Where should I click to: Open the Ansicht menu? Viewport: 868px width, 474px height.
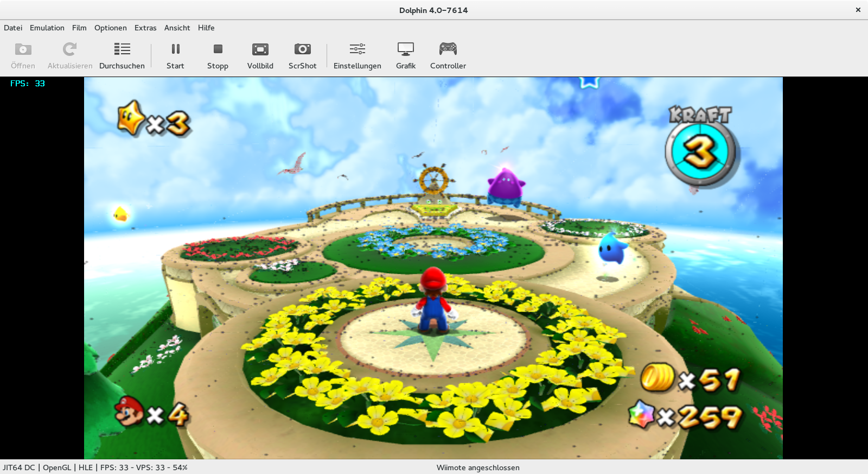(177, 28)
